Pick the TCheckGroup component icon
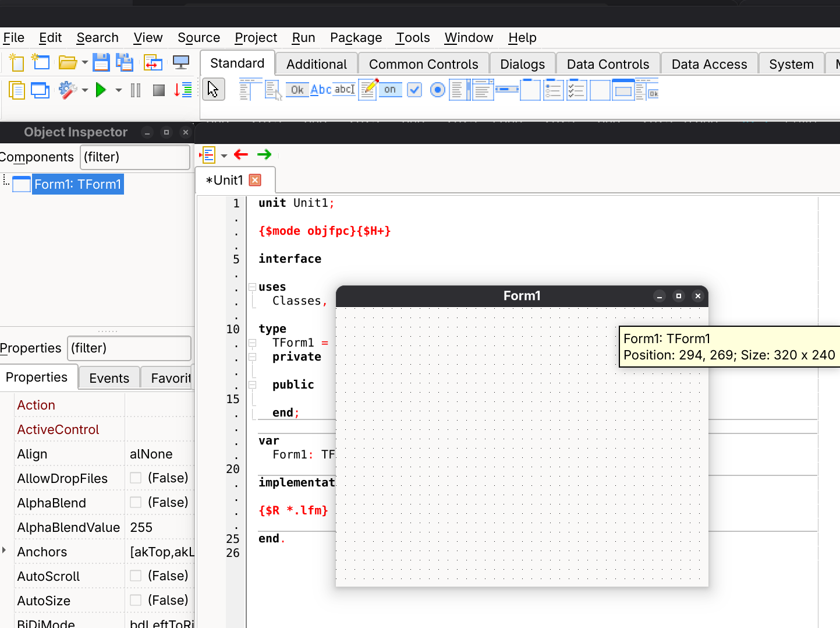The height and width of the screenshot is (628, 840). point(576,90)
